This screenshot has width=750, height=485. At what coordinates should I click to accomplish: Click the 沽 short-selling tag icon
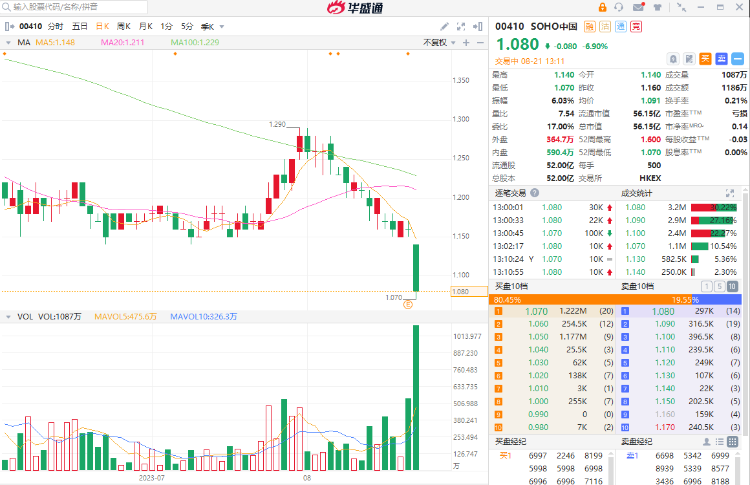click(605, 27)
